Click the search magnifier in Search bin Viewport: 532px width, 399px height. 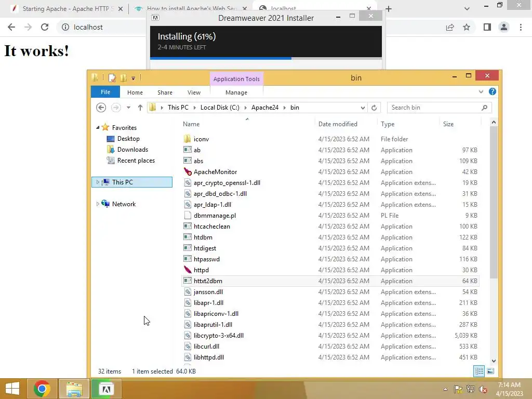[484, 108]
